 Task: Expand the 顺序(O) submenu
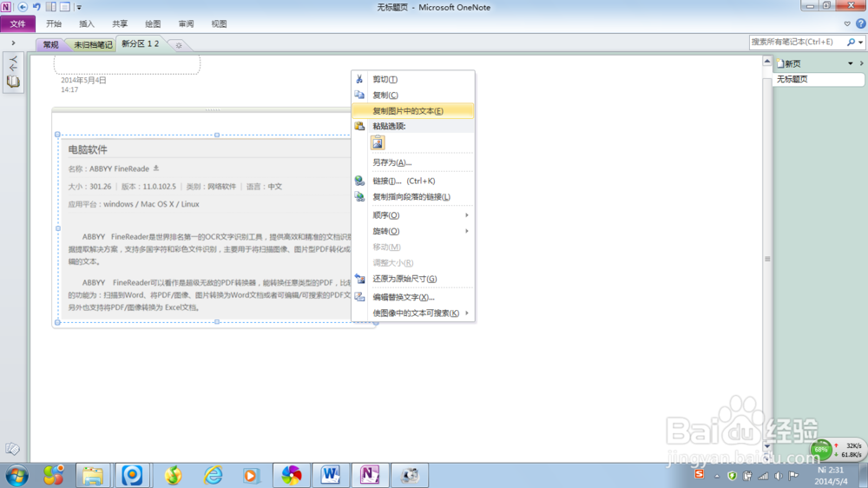coord(413,215)
